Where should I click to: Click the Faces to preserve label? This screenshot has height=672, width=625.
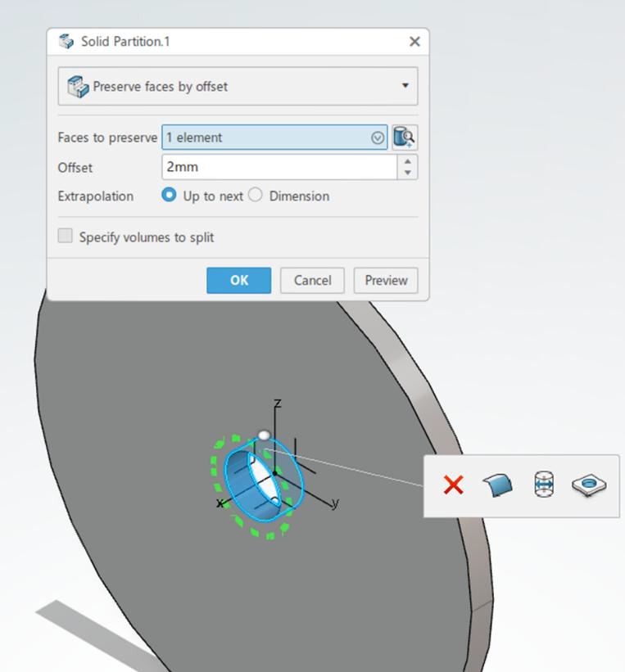tap(107, 138)
